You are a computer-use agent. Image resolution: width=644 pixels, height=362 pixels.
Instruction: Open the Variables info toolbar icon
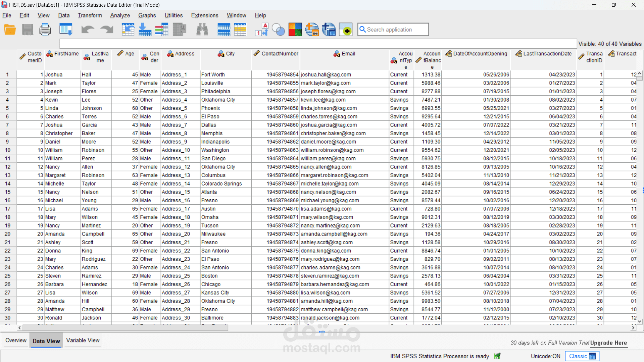(x=161, y=30)
